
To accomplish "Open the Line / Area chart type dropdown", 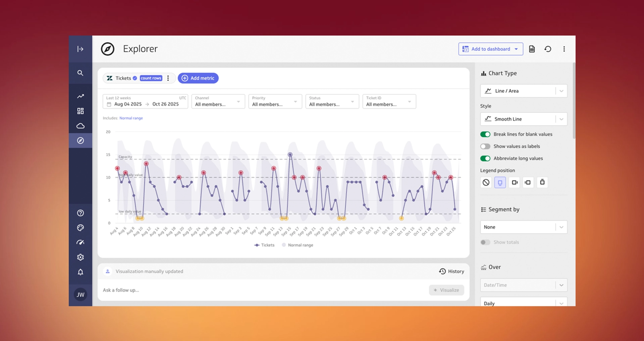I will pos(523,91).
